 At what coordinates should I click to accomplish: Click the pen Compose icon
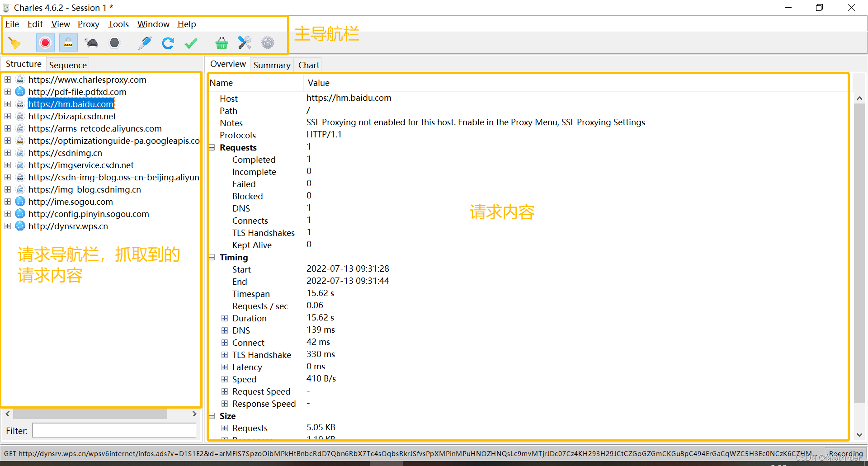click(x=145, y=43)
